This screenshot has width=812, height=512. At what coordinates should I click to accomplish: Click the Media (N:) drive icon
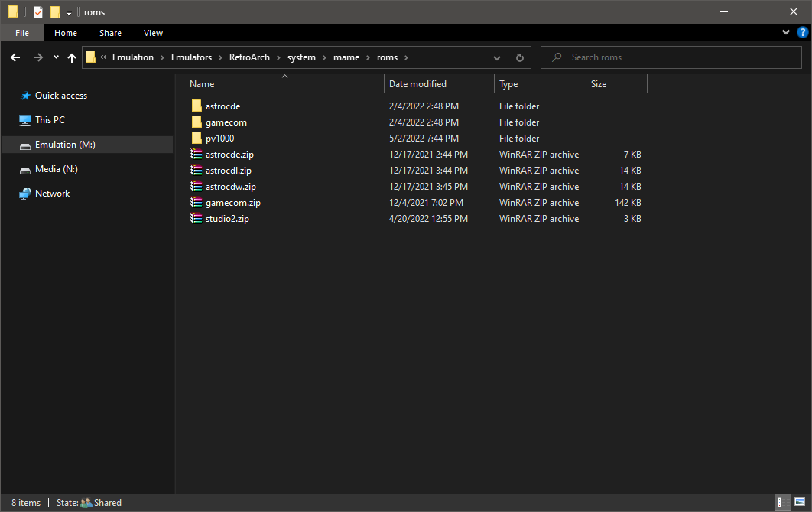point(25,171)
